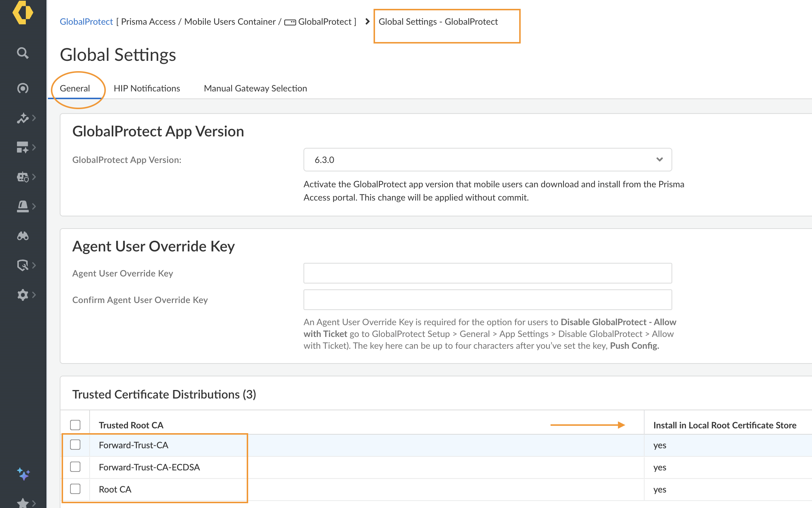Click the Palo Alto logo icon
Viewport: 812px width, 508px height.
[x=22, y=12]
